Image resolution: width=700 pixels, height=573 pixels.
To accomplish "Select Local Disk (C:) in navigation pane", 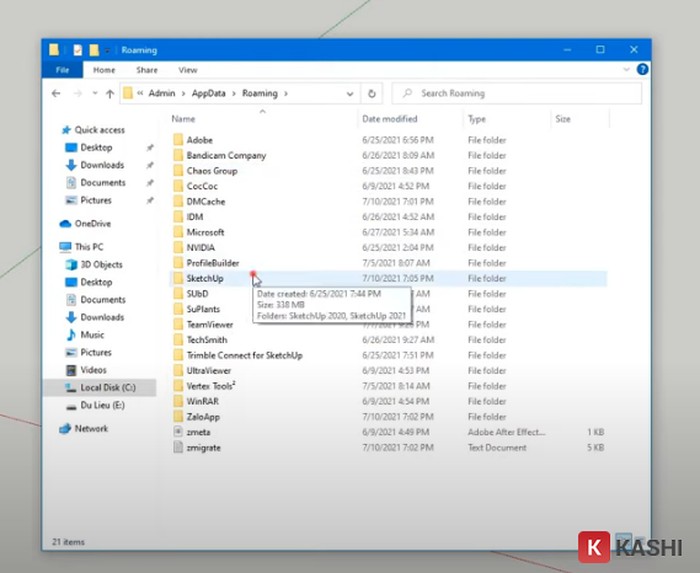I will pyautogui.click(x=100, y=387).
